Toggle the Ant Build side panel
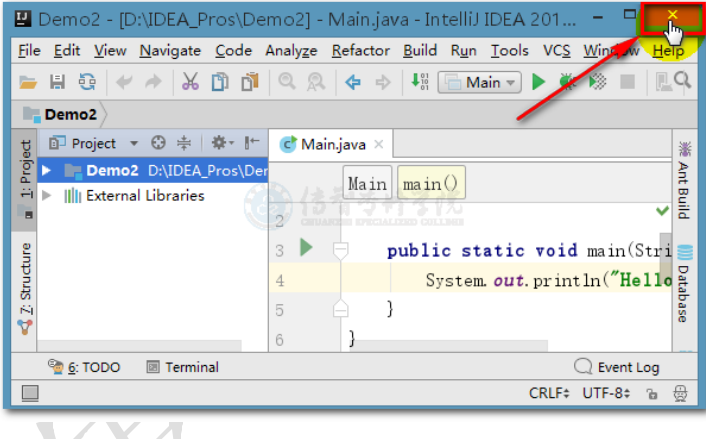The height and width of the screenshot is (439, 706). click(684, 180)
